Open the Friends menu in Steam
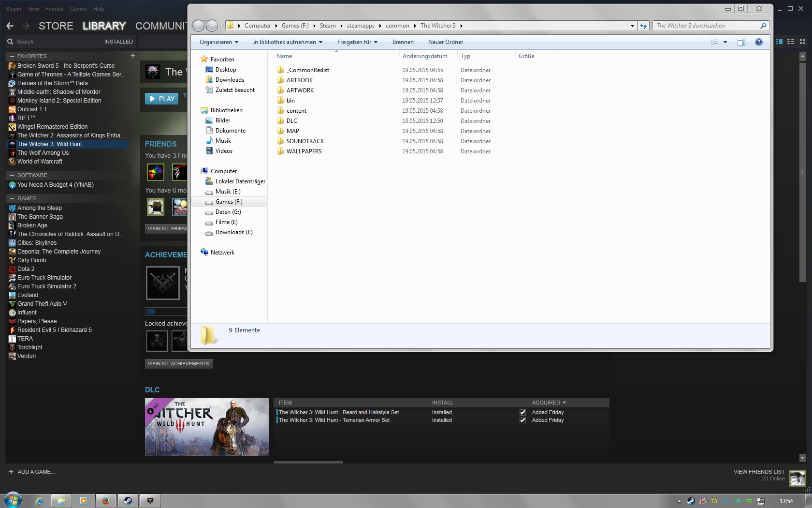This screenshot has width=812, height=508. pyautogui.click(x=54, y=9)
